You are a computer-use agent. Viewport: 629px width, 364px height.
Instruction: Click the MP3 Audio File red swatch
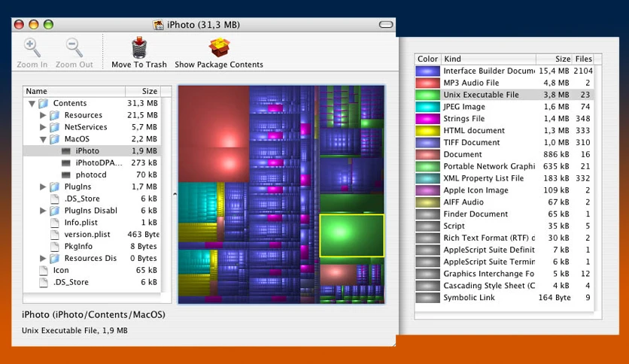pyautogui.click(x=427, y=83)
